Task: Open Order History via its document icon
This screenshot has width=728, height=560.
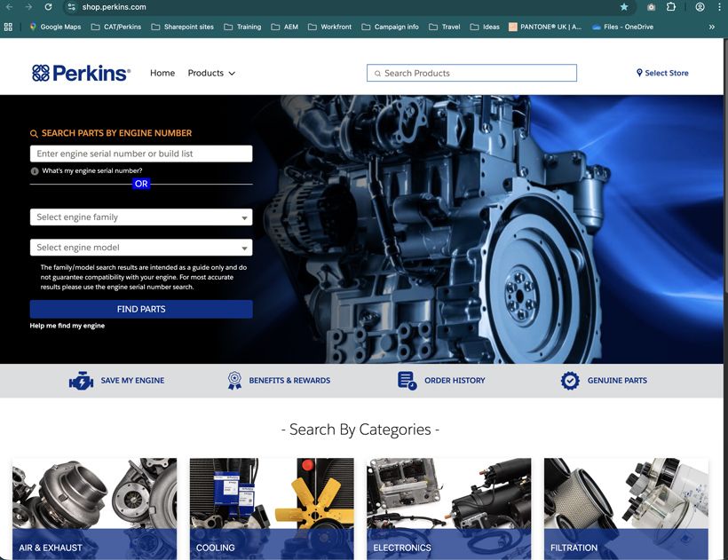Action: [405, 380]
